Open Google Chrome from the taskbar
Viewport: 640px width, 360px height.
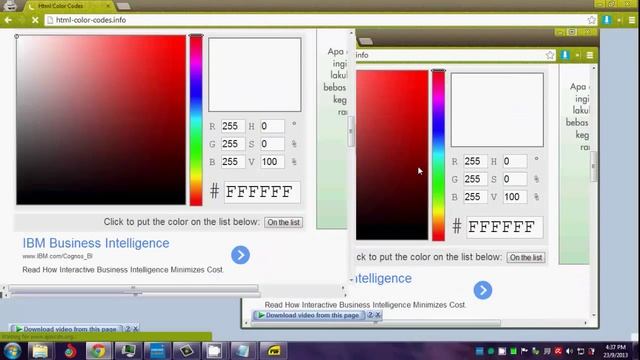(x=98, y=351)
